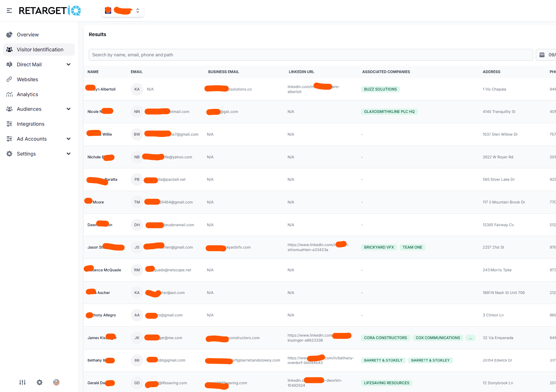Expand more companies ellipsis tag
The height and width of the screenshot is (392, 556).
click(470, 338)
